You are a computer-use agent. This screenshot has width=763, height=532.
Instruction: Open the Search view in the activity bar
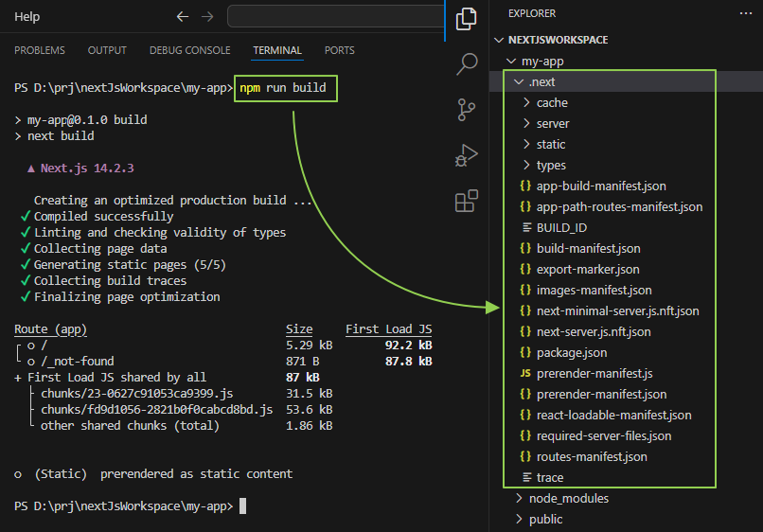coord(467,63)
